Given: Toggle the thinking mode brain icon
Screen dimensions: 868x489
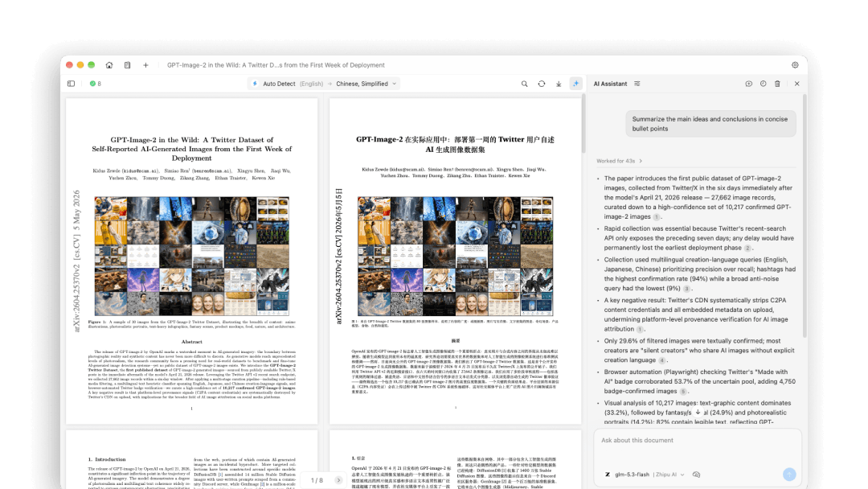Looking at the screenshot, I should 696,475.
